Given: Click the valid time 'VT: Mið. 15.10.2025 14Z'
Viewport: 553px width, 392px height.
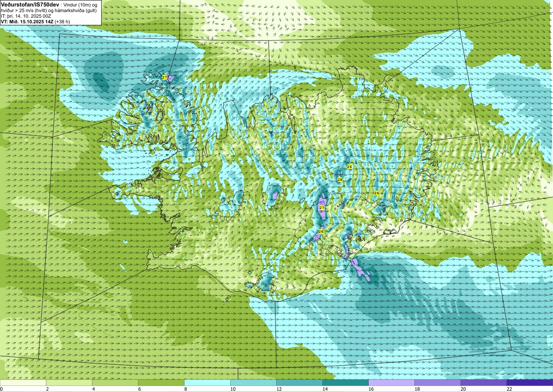Looking at the screenshot, I should click(27, 21).
